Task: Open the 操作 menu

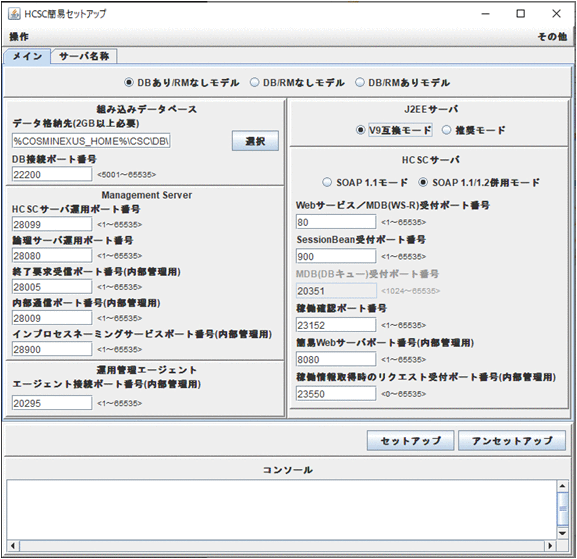Action: coord(19,37)
